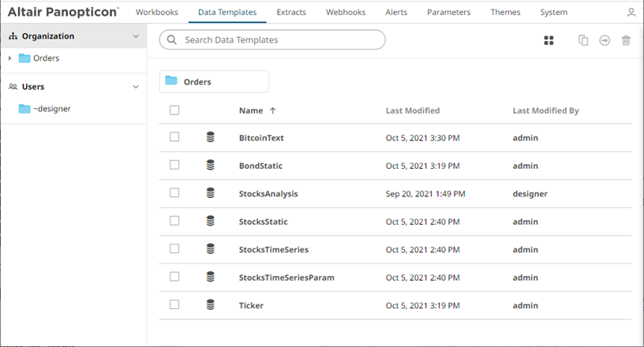Select the BondStatic checkbox
This screenshot has height=347, width=644.
point(174,166)
